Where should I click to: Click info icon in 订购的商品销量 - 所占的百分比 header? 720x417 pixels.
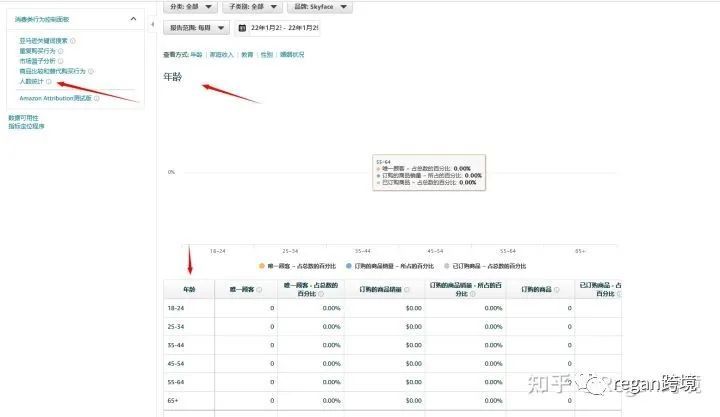[473, 294]
